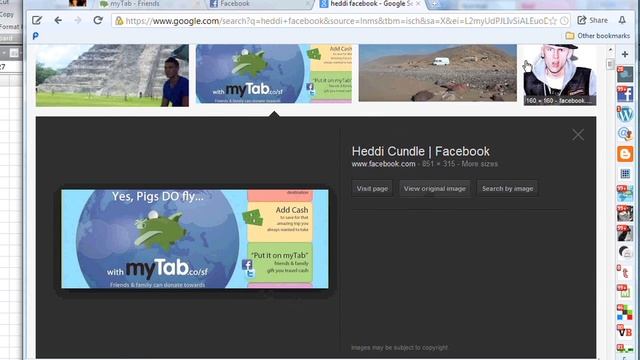Open Other bookmarks folder
The height and width of the screenshot is (360, 640).
coord(598,36)
